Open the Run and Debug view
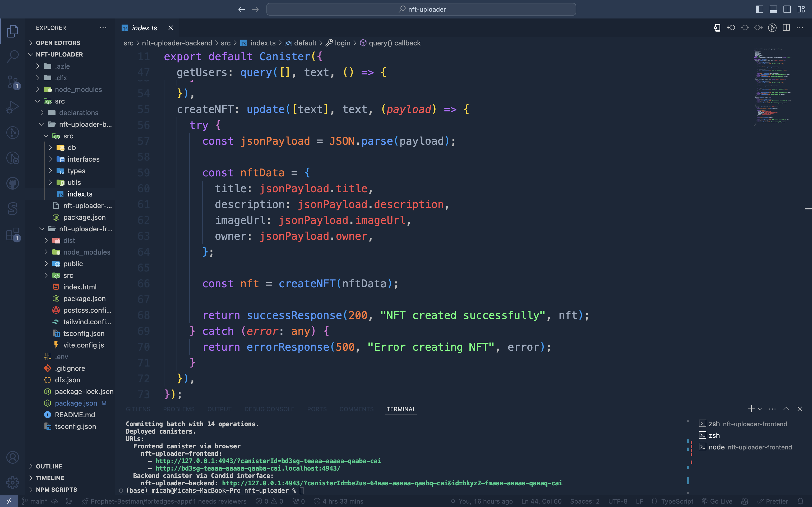This screenshot has height=507, width=812. [12, 107]
